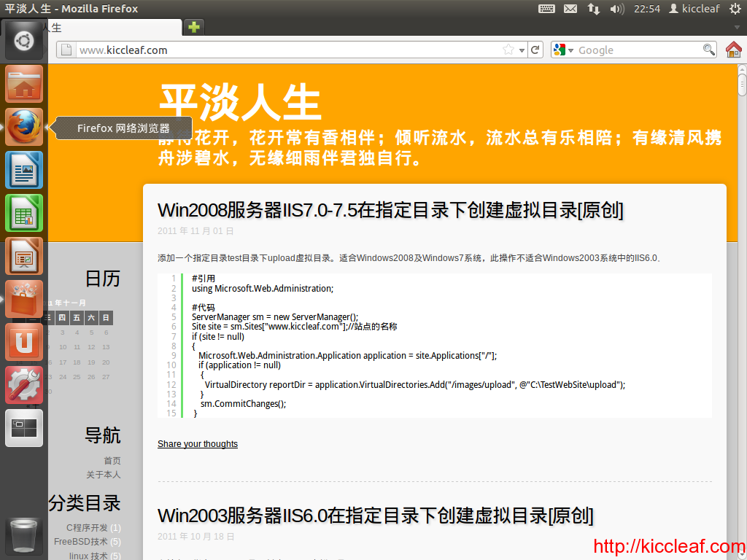Image resolution: width=747 pixels, height=560 pixels.
Task: Click the 导航 sidebar heading
Action: coord(102,436)
